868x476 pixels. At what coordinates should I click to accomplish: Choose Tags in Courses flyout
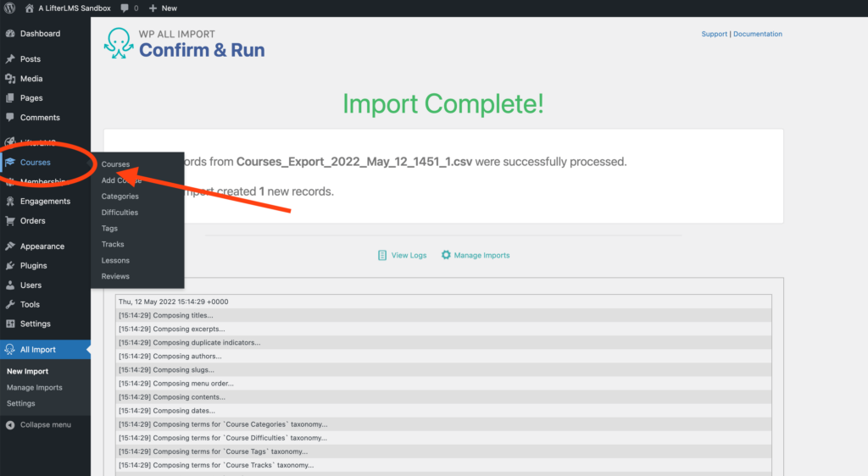pyautogui.click(x=109, y=229)
